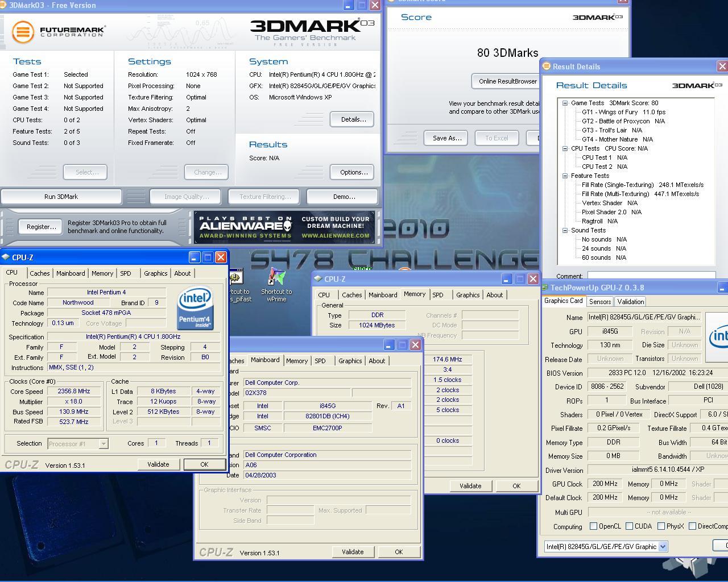728x582 pixels.
Task: Click the Rated FSB value 523.7 MHz
Action: pyautogui.click(x=74, y=422)
